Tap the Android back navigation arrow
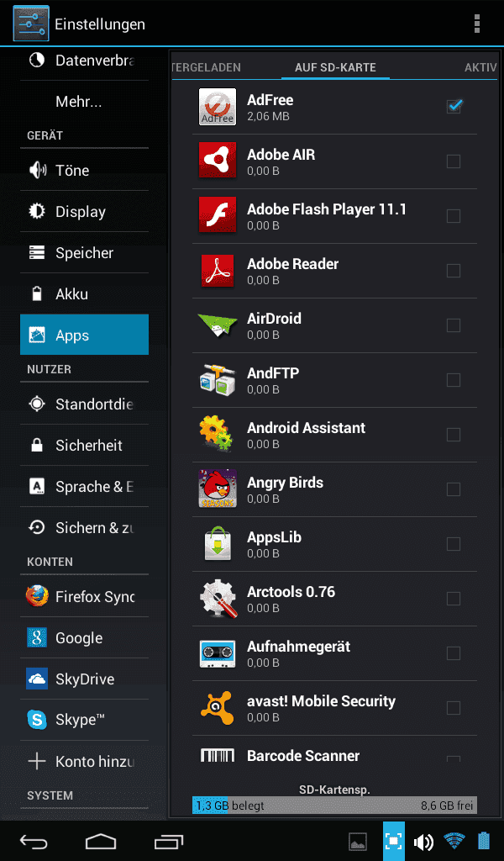This screenshot has height=861, width=504. 34,841
